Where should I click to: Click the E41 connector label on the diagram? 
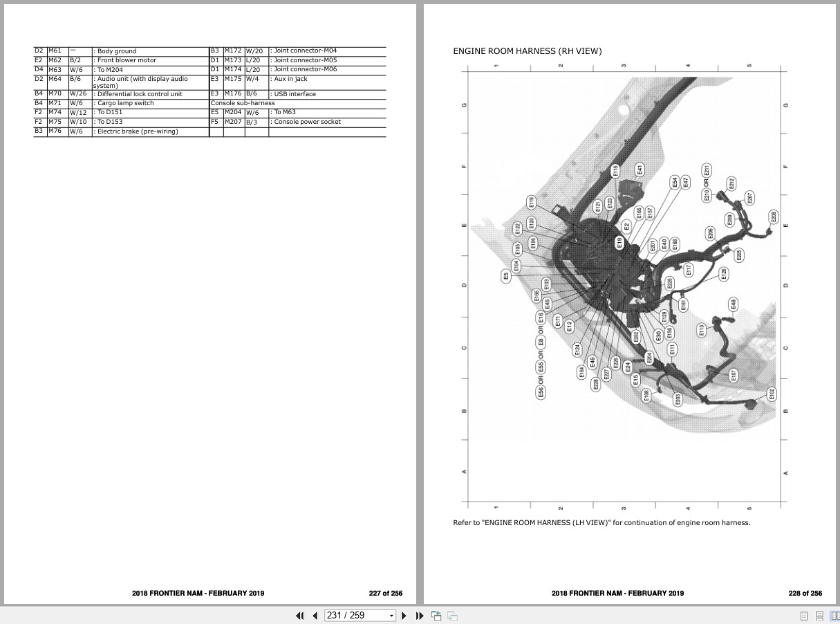[x=640, y=168]
